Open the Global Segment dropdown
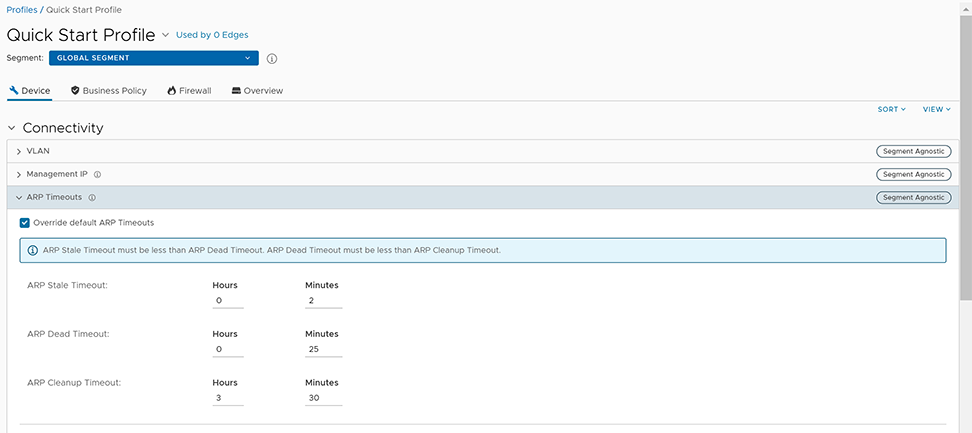Image resolution: width=972 pixels, height=433 pixels. tap(153, 58)
